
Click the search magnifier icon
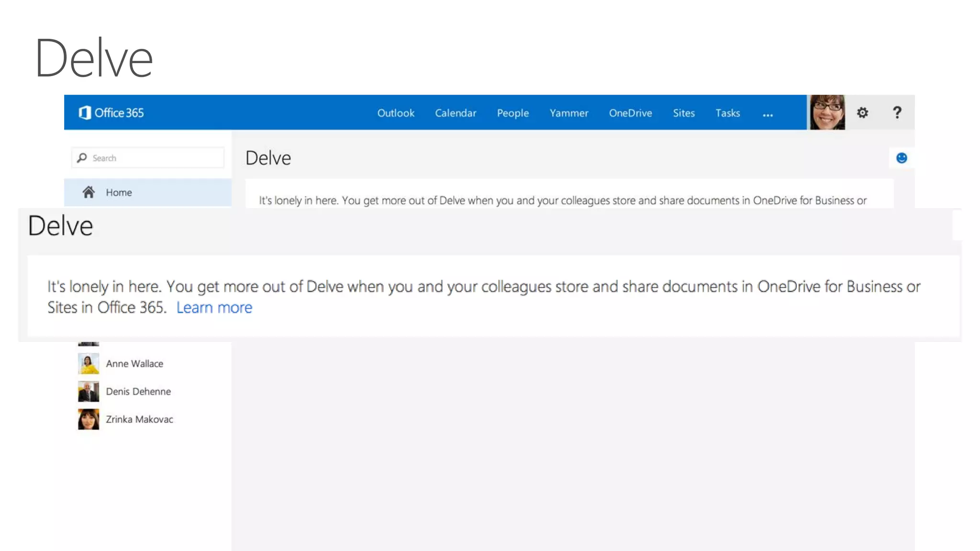coord(82,158)
